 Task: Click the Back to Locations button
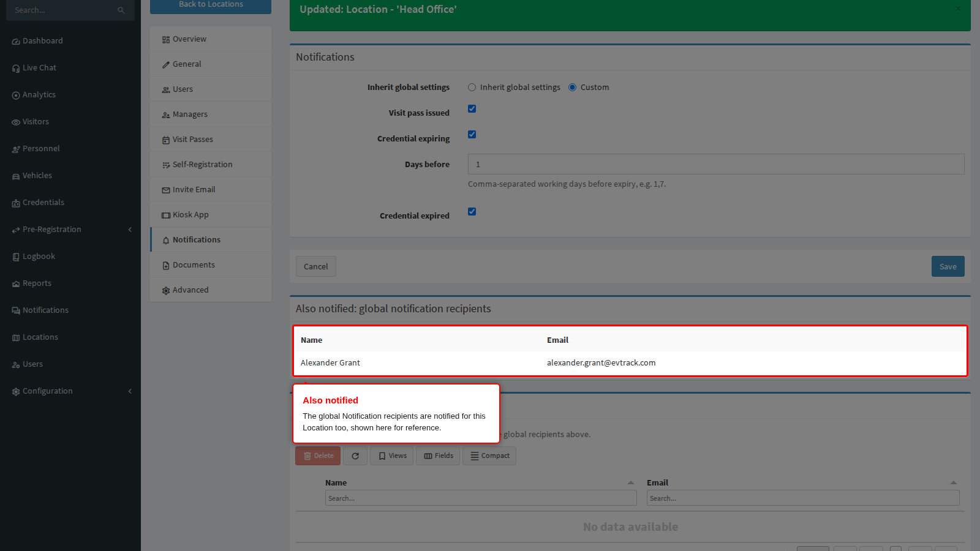pyautogui.click(x=211, y=6)
